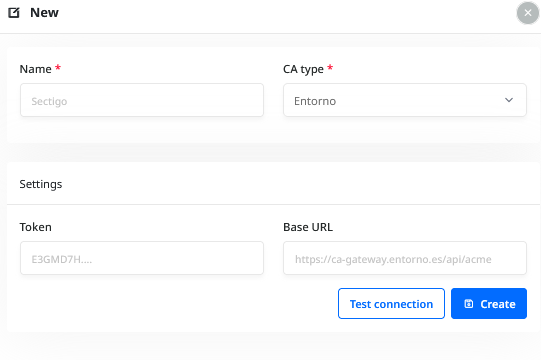Click the New dialog title text
541x360 pixels.
coord(45,13)
